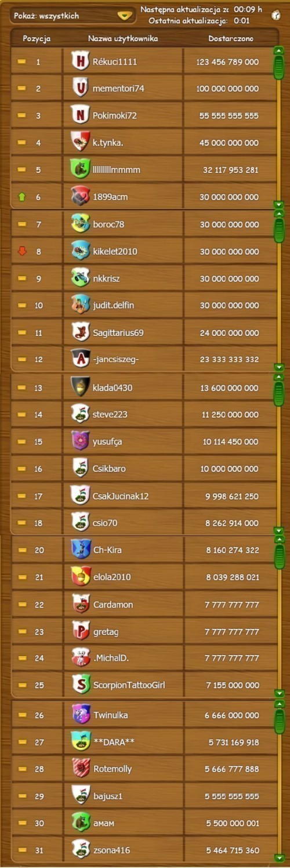This screenshot has width=290, height=868.
Task: Click the red down arrow beside rank 8
Action: (22, 251)
